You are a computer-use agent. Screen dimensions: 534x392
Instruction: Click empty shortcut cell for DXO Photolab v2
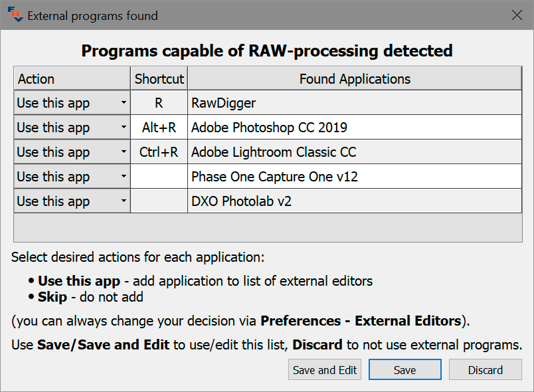[159, 201]
